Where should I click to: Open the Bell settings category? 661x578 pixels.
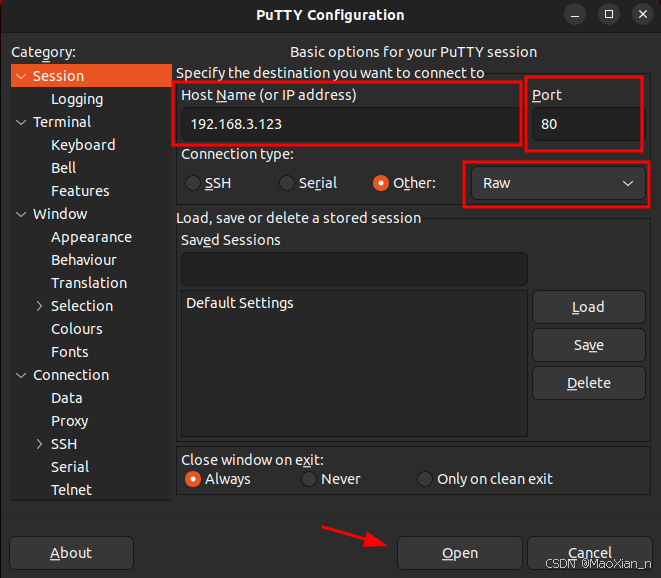coord(64,168)
